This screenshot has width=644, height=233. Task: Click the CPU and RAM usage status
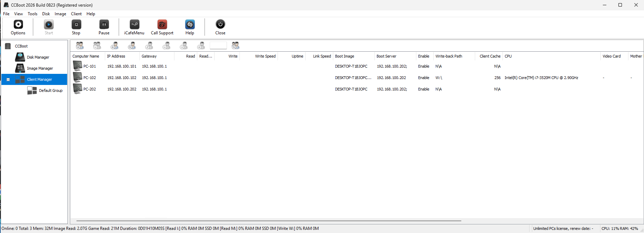(619, 228)
